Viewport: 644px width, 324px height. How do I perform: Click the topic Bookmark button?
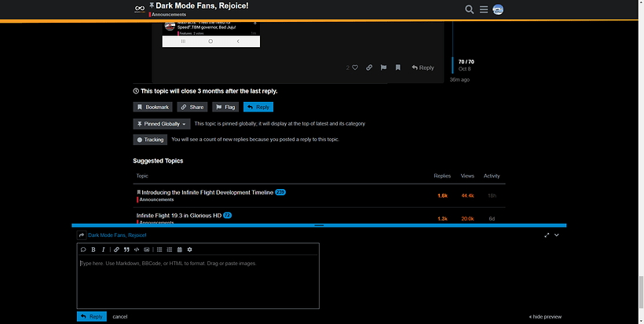click(x=152, y=107)
